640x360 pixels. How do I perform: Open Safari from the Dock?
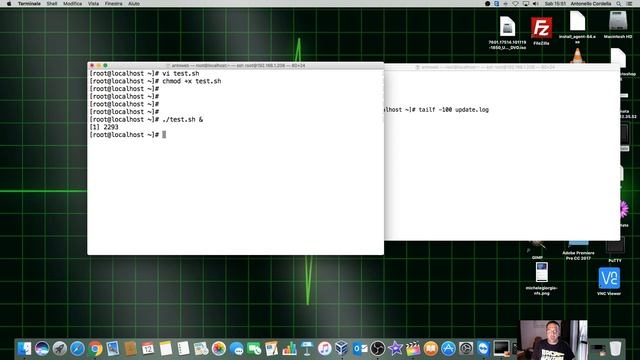(x=77, y=349)
